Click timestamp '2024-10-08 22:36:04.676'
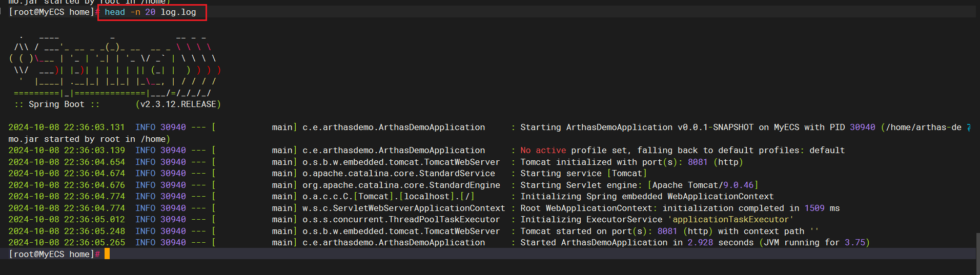 tap(67, 185)
